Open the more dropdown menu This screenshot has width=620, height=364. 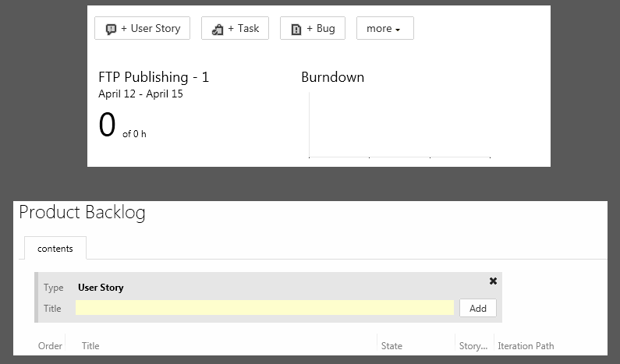coord(384,29)
